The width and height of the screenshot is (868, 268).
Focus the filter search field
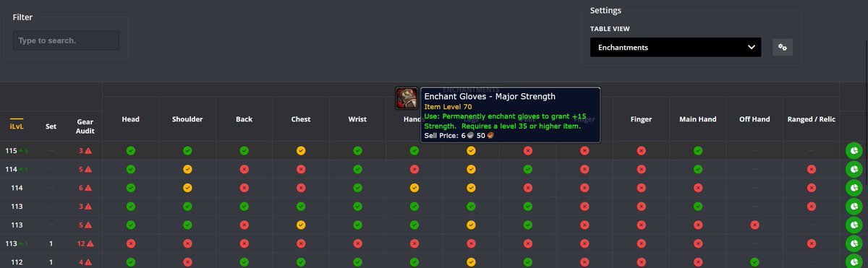coord(66,40)
